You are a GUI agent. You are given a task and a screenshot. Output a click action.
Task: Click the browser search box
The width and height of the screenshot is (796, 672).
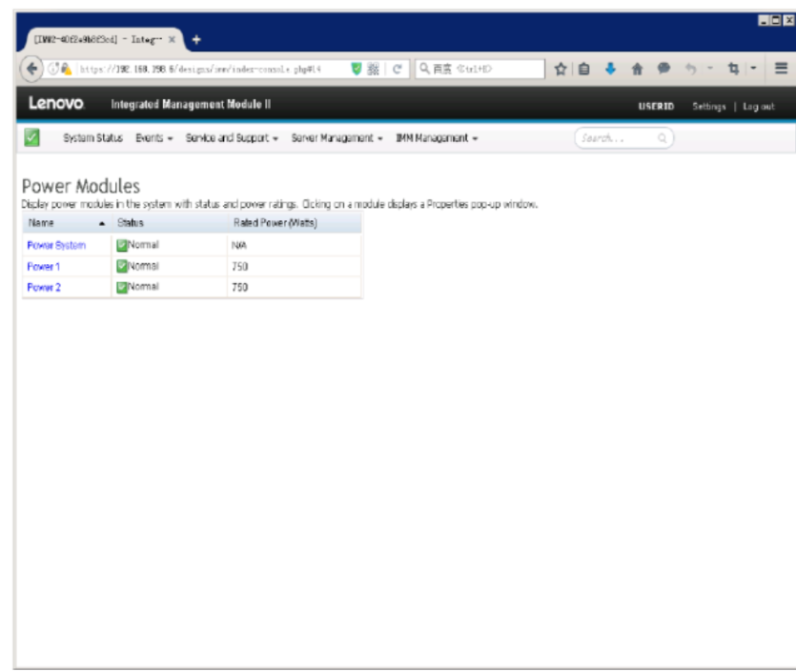click(480, 69)
